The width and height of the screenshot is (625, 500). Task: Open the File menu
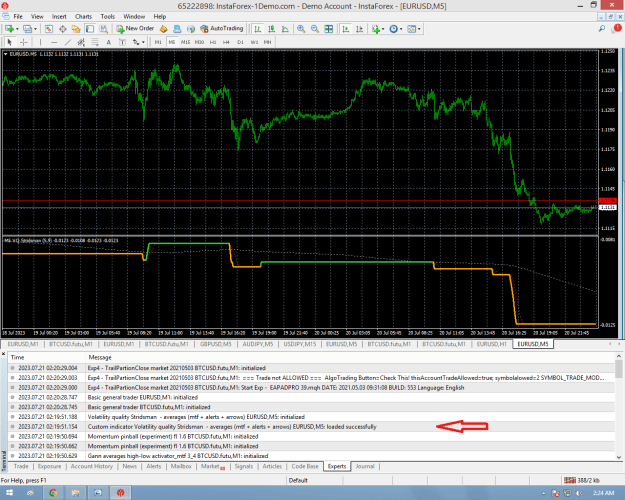pyautogui.click(x=18, y=16)
